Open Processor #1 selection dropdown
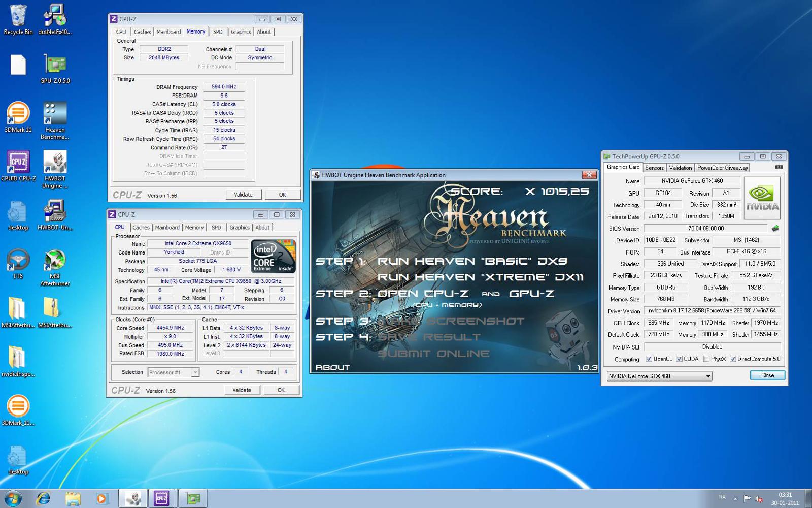The width and height of the screenshot is (812, 508). click(x=173, y=372)
